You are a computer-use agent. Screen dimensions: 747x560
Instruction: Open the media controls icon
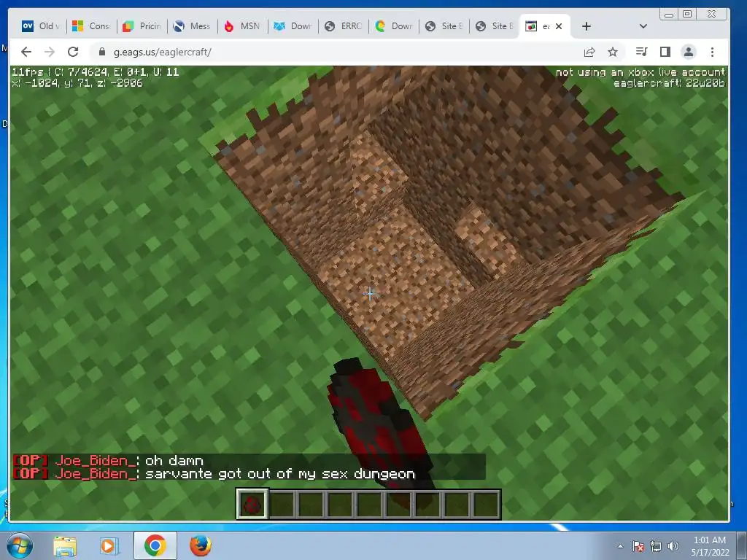click(x=641, y=52)
